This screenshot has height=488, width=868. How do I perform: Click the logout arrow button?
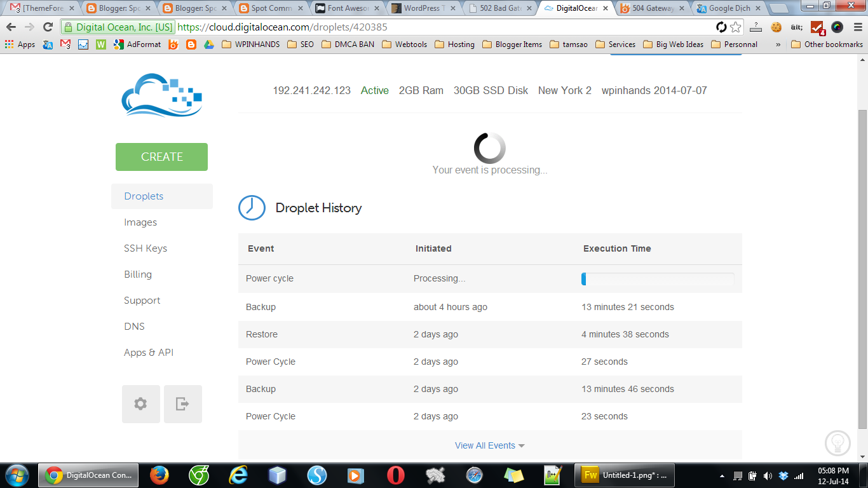183,404
